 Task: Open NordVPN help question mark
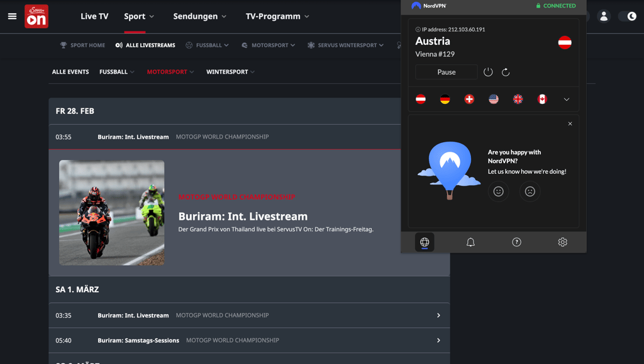tap(517, 242)
